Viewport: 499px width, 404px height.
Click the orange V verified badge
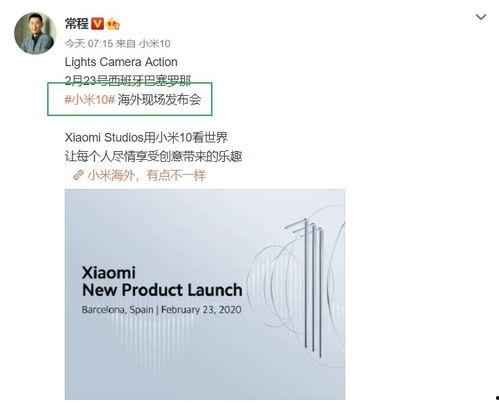97,24
